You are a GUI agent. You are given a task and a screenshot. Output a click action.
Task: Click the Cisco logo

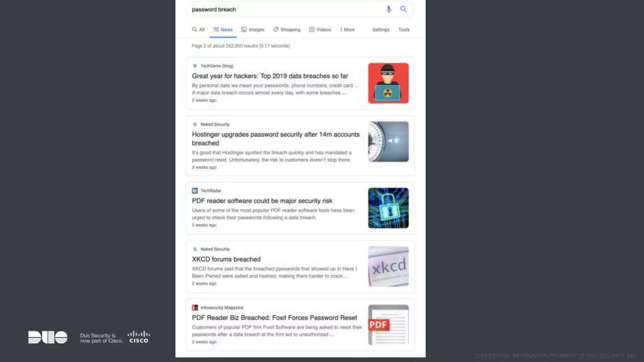tap(139, 337)
